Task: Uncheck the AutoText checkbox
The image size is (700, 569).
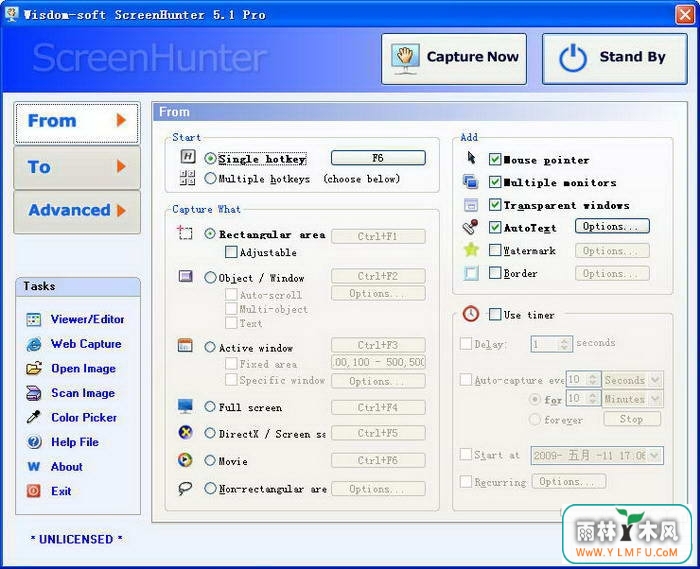Action: [495, 227]
